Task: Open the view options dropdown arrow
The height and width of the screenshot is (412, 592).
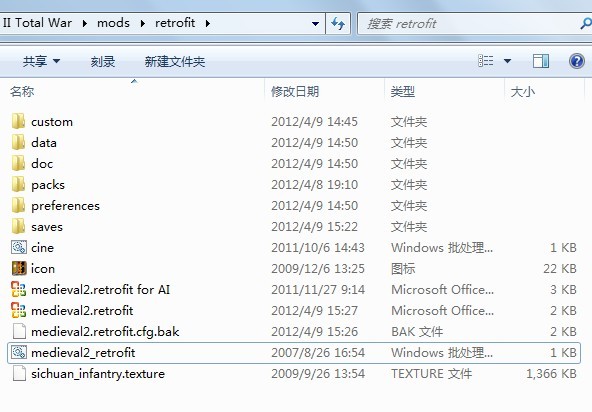Action: (507, 61)
